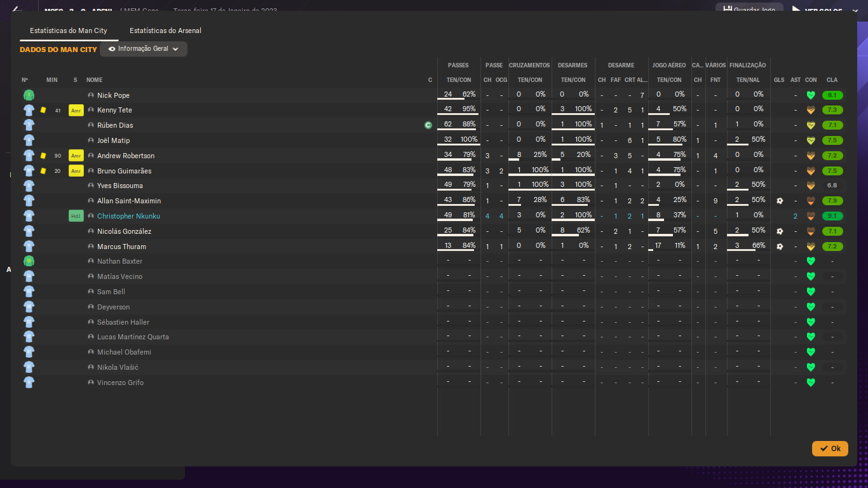Select the Deyverson row
This screenshot has height=488, width=868.
pyautogui.click(x=434, y=307)
